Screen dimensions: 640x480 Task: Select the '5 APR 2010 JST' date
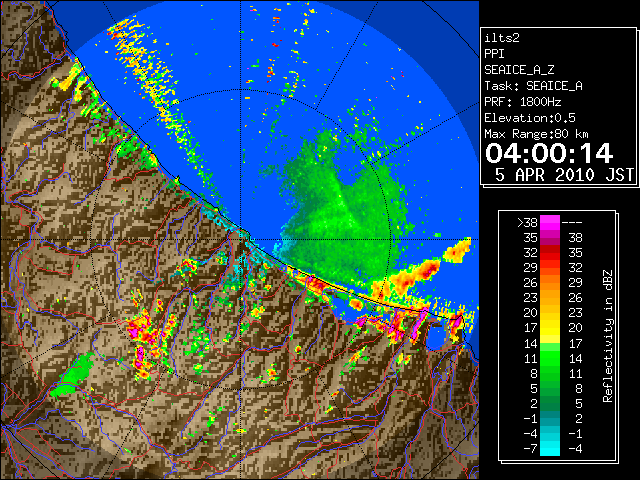pyautogui.click(x=564, y=175)
